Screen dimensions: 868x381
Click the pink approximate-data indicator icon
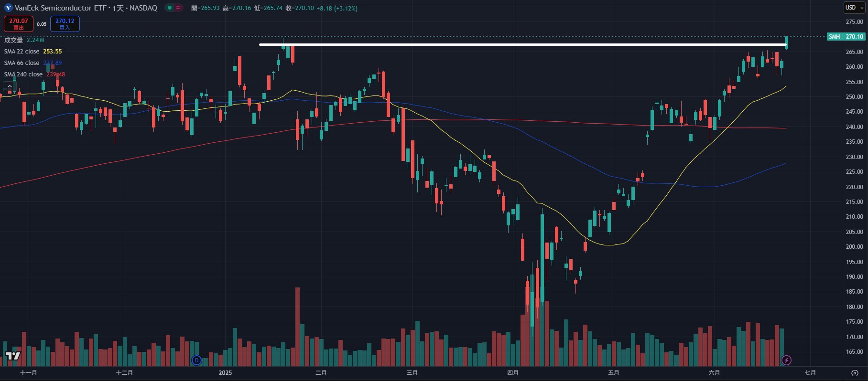point(178,8)
